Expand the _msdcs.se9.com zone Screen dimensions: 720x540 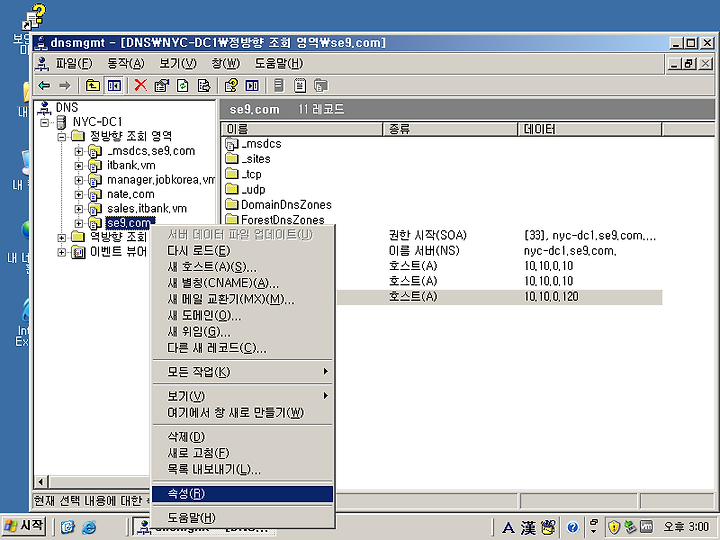pos(79,151)
